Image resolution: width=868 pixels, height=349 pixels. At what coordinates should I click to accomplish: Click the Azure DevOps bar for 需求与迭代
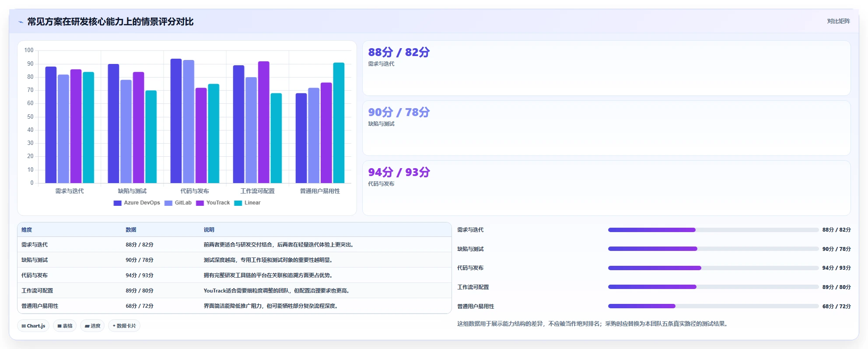click(51, 125)
